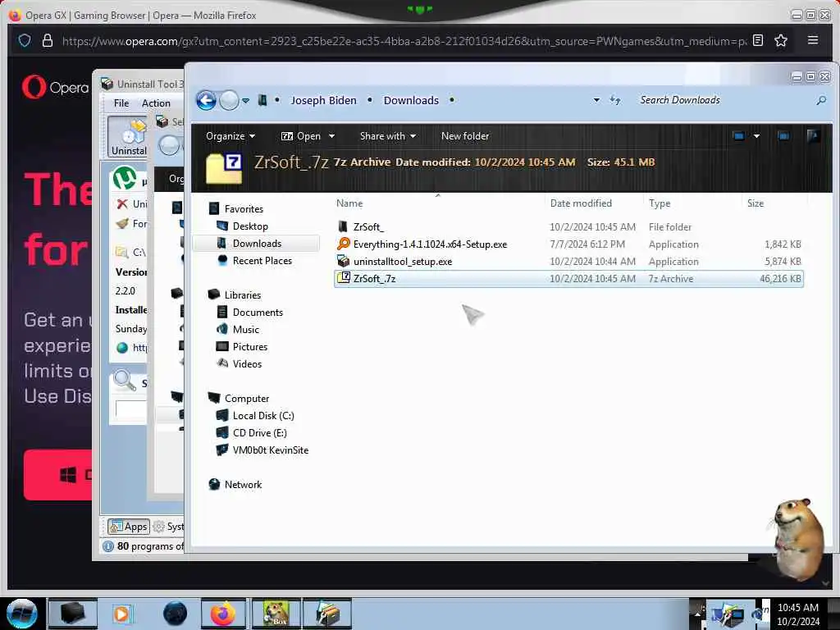Click the Firefox icon in the taskbar
840x630 pixels.
click(x=223, y=614)
